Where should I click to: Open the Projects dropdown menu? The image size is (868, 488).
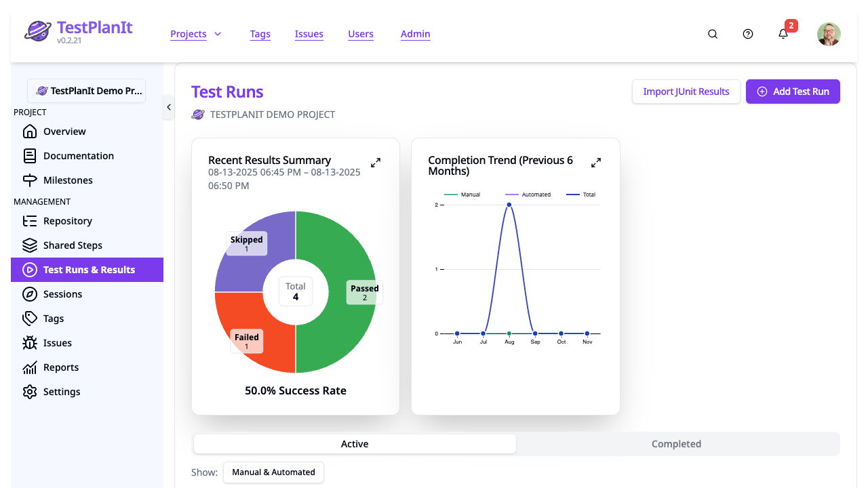(x=196, y=33)
